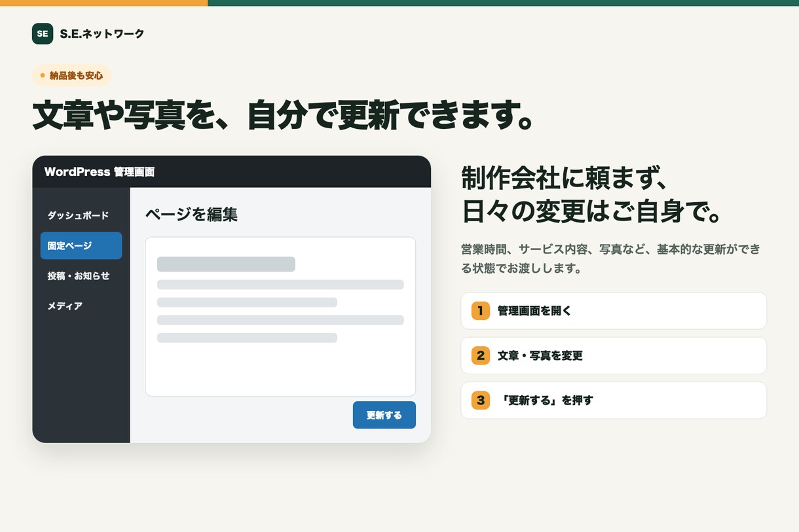Screen dimensions: 799x532
Task: Click the subheading 制作会社に頼まず、
Action: 565,177
